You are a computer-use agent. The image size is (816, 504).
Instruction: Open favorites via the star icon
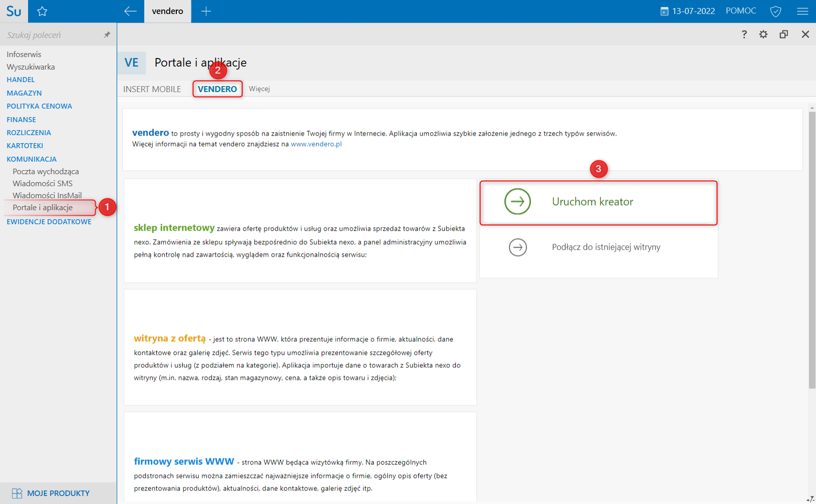pyautogui.click(x=42, y=11)
